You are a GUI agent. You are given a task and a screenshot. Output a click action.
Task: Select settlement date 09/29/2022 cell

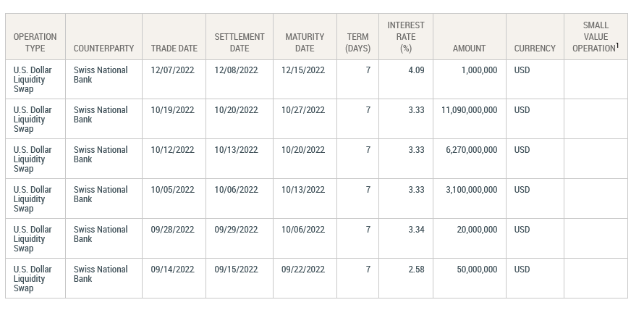click(x=240, y=238)
